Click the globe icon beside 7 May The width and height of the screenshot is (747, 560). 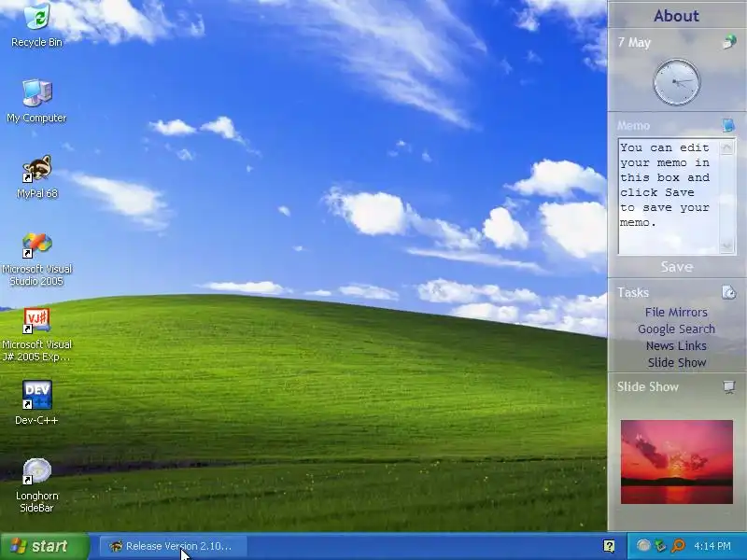pos(729,42)
